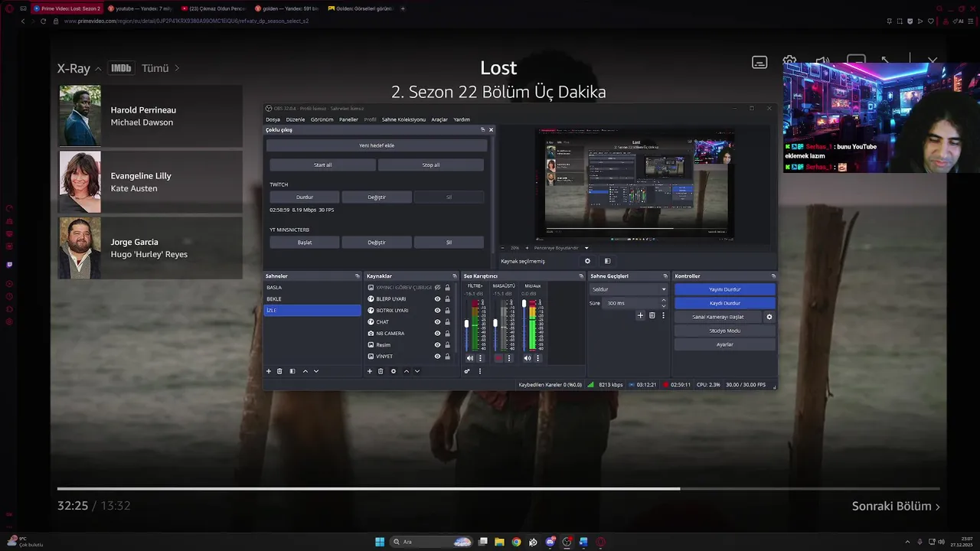This screenshot has width=980, height=551.
Task: Open Düzenle menu in OBS
Action: click(295, 119)
